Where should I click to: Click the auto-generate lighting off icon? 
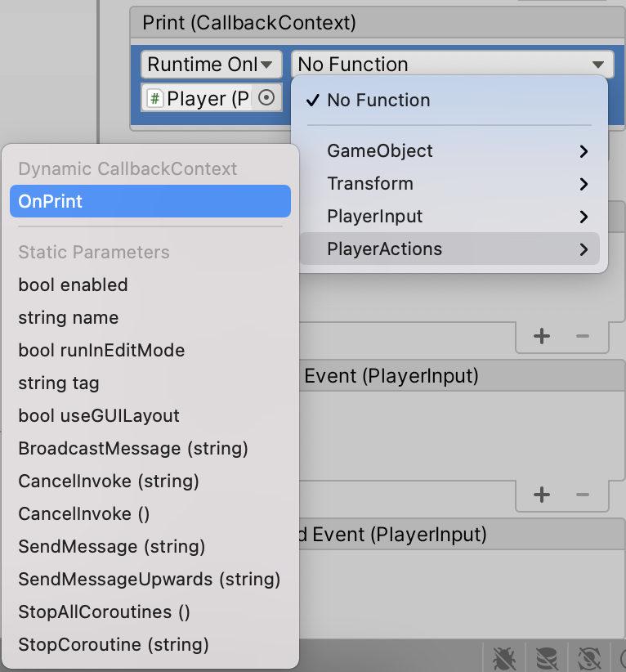589,658
